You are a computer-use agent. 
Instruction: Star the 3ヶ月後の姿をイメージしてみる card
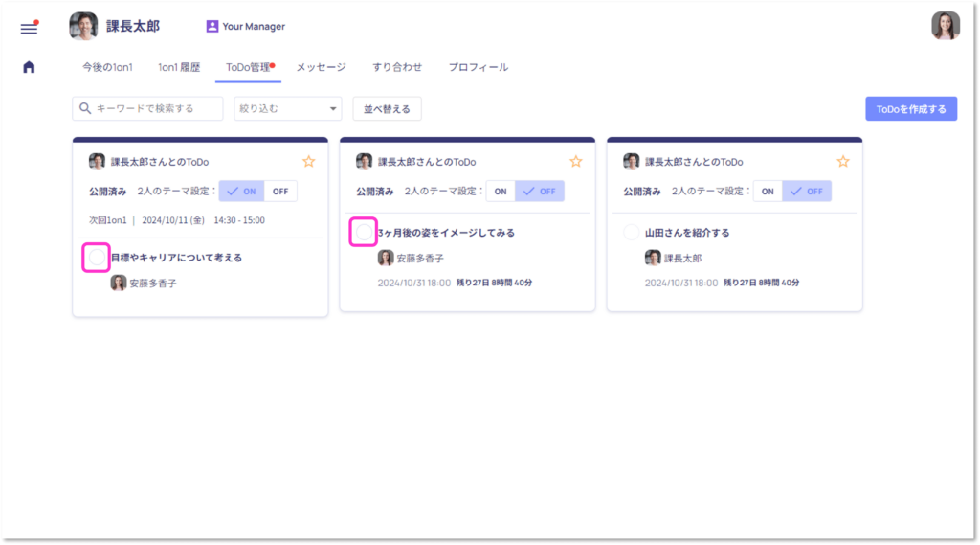[575, 162]
